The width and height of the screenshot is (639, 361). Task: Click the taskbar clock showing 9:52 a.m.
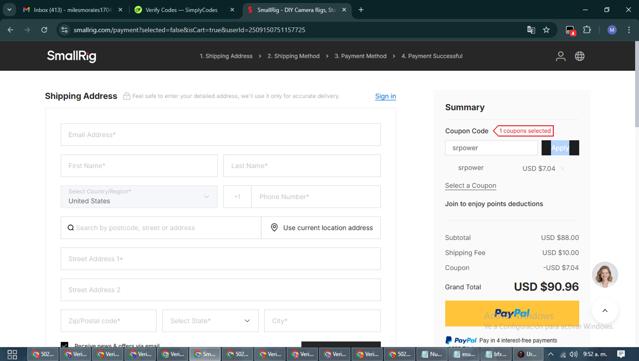pyautogui.click(x=595, y=354)
